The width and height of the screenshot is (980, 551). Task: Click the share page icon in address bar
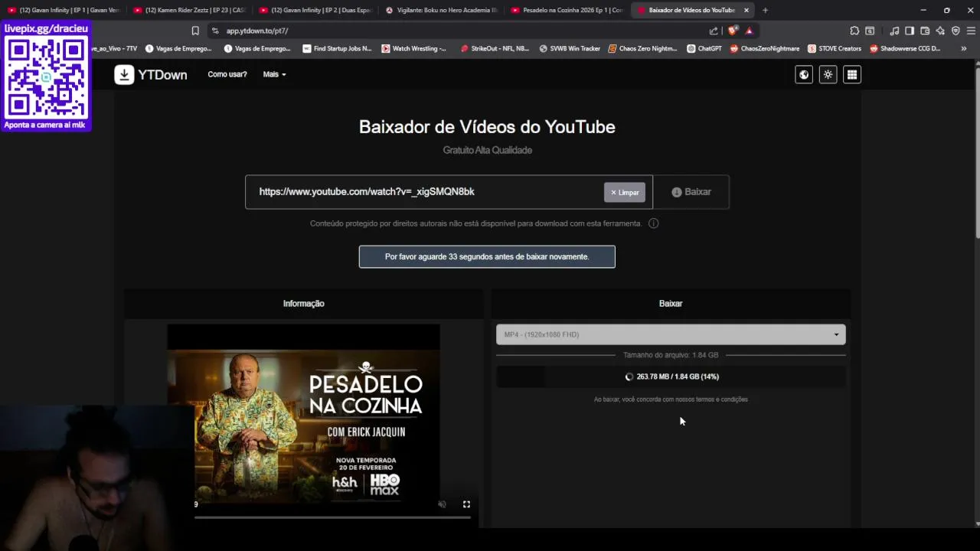point(714,31)
